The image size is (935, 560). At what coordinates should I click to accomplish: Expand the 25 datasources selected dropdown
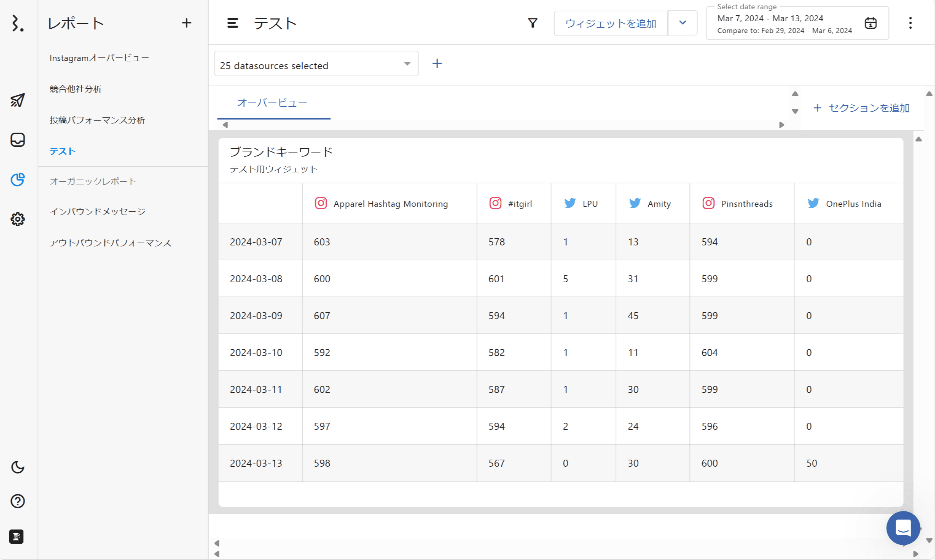tap(316, 64)
